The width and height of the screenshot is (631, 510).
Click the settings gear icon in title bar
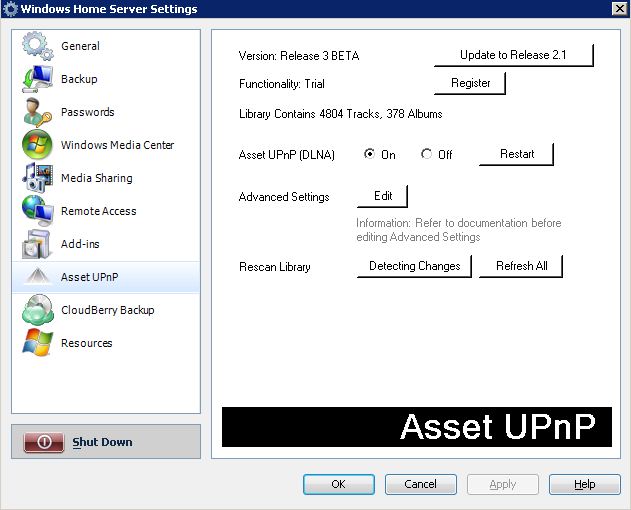[x=10, y=9]
